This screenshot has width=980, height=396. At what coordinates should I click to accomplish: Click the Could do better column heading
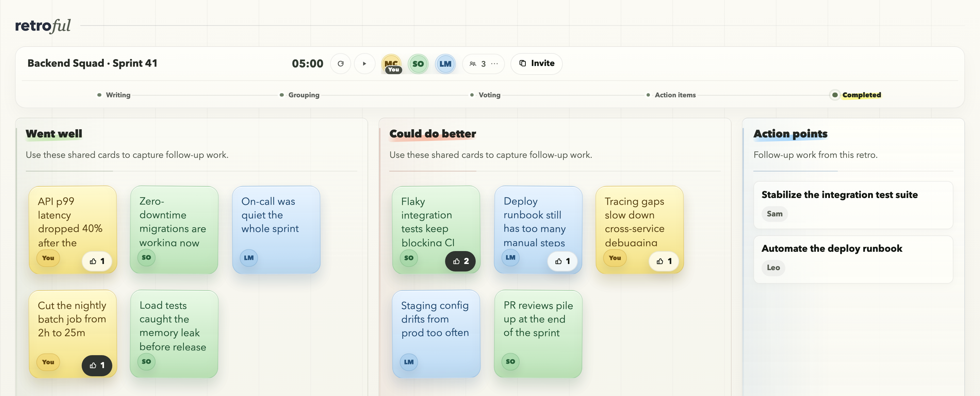pyautogui.click(x=432, y=134)
